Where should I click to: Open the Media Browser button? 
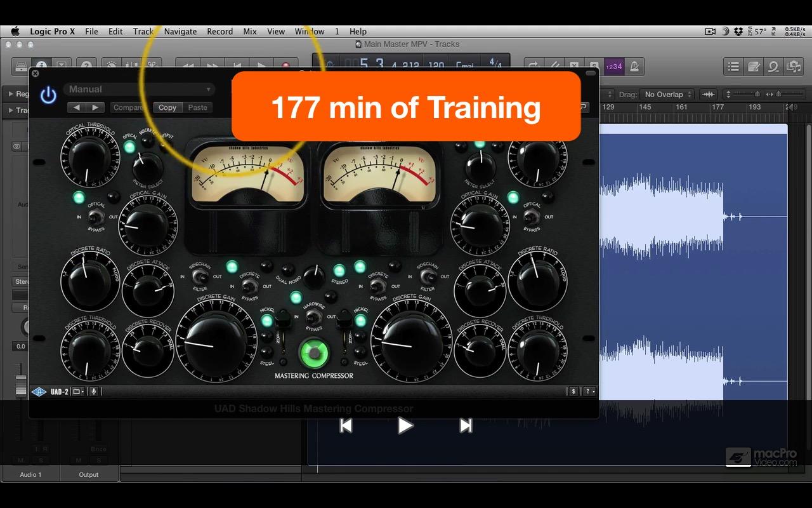point(793,67)
